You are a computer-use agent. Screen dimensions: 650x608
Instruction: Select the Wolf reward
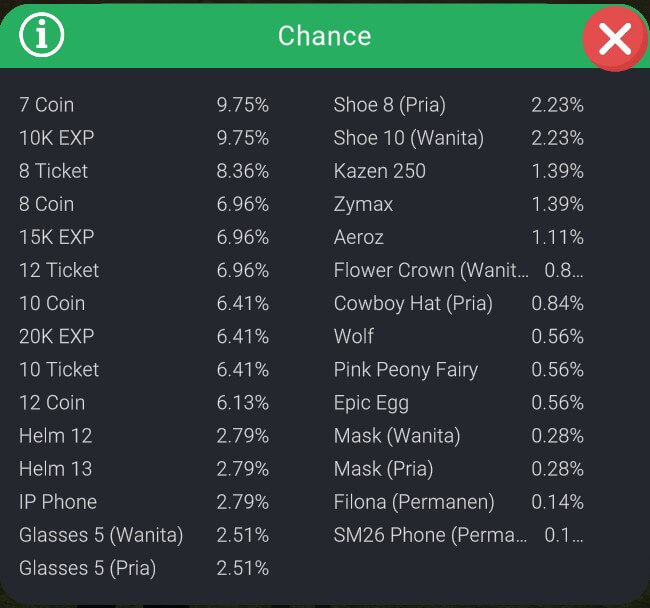click(x=354, y=336)
